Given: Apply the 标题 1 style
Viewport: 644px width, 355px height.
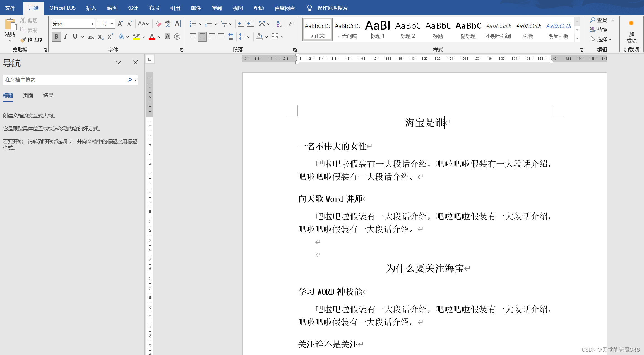Looking at the screenshot, I should coord(378,29).
